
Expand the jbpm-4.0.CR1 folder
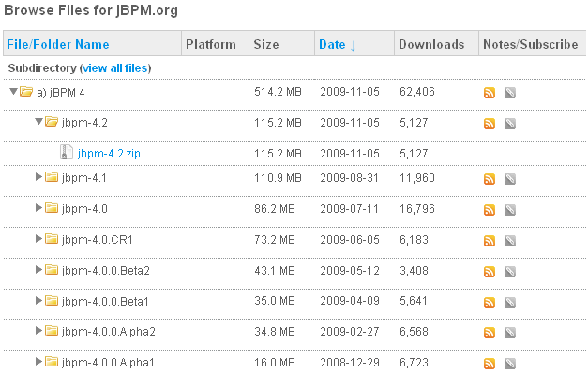click(38, 239)
